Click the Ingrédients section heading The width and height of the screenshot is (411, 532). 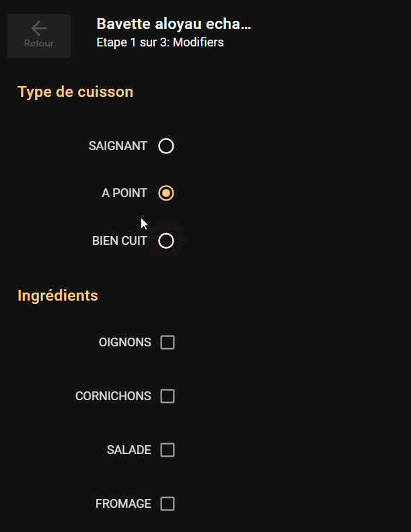coord(58,295)
